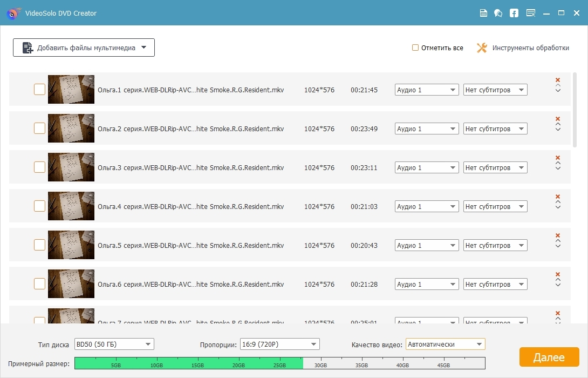Expand the Тип диска BD50 dropdown

[114, 345]
